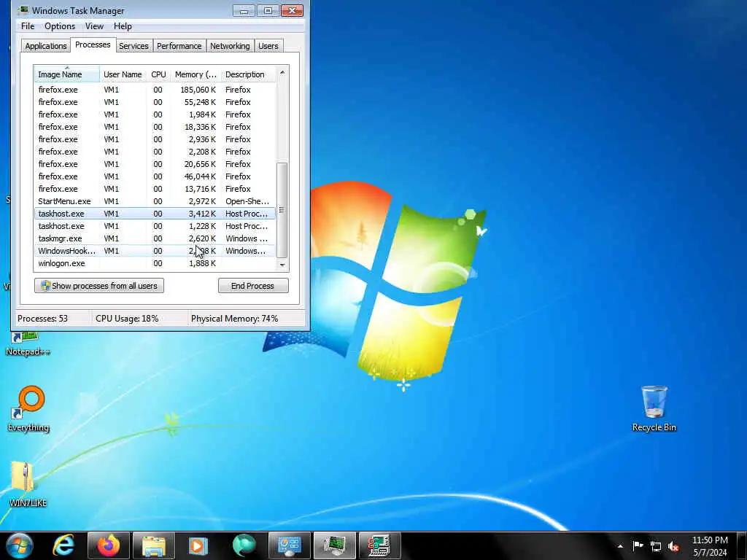747x560 pixels.
Task: Click the Physical Memory: 74% status text
Action: 234,318
